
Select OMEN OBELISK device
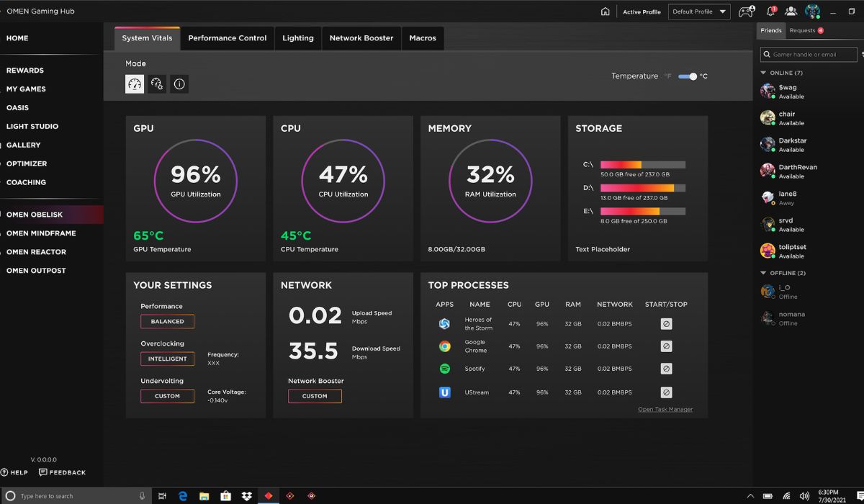click(51, 215)
